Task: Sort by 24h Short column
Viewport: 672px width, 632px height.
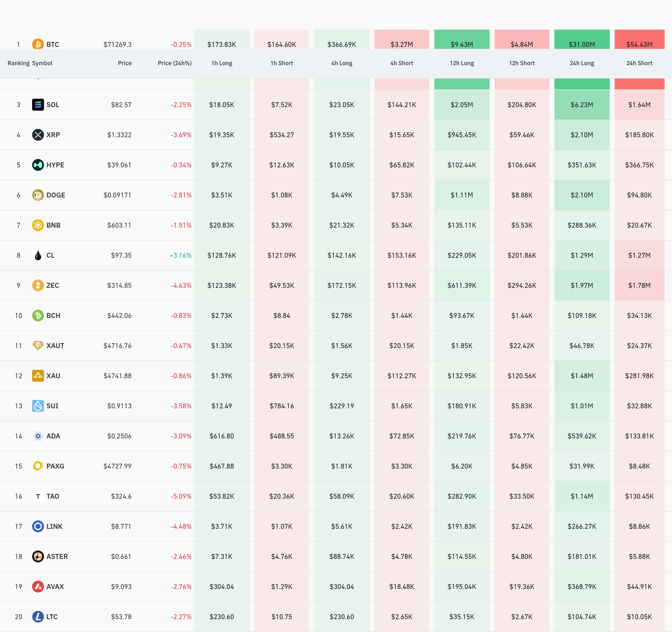Action: click(639, 63)
